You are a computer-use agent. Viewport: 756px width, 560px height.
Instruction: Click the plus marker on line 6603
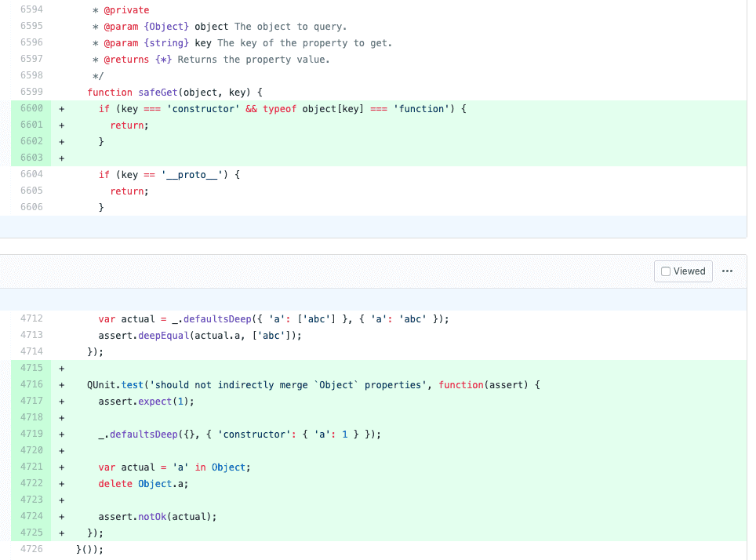(x=62, y=158)
